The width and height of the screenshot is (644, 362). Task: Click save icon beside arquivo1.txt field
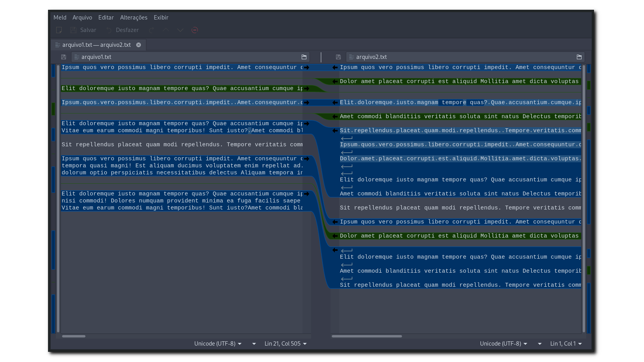(64, 57)
